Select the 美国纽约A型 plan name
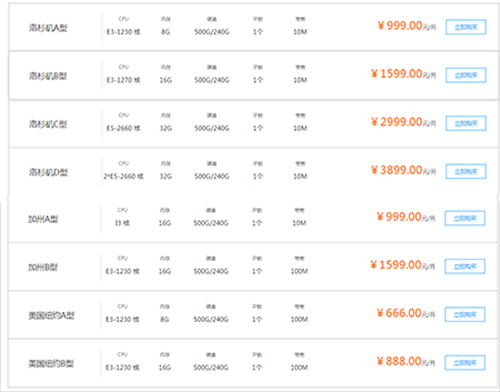The width and height of the screenshot is (500, 392). (x=51, y=315)
